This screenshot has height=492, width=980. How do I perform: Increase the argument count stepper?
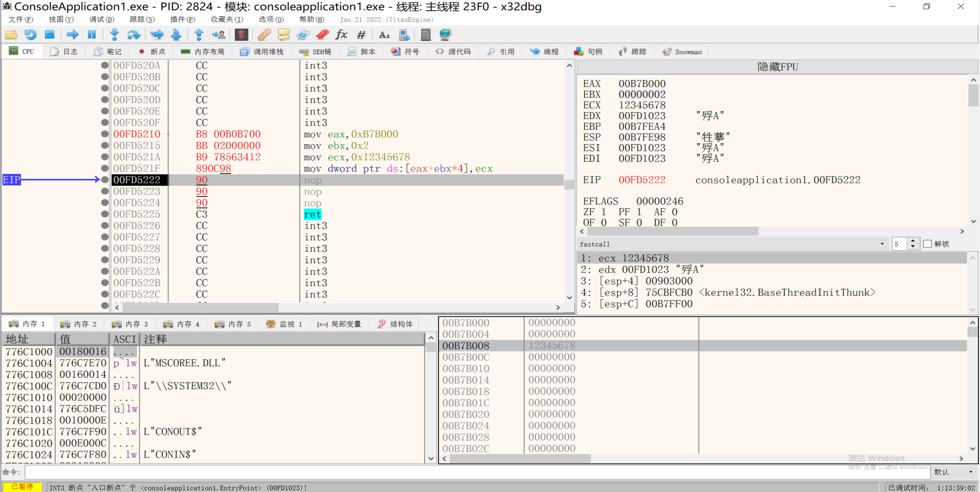[913, 241]
